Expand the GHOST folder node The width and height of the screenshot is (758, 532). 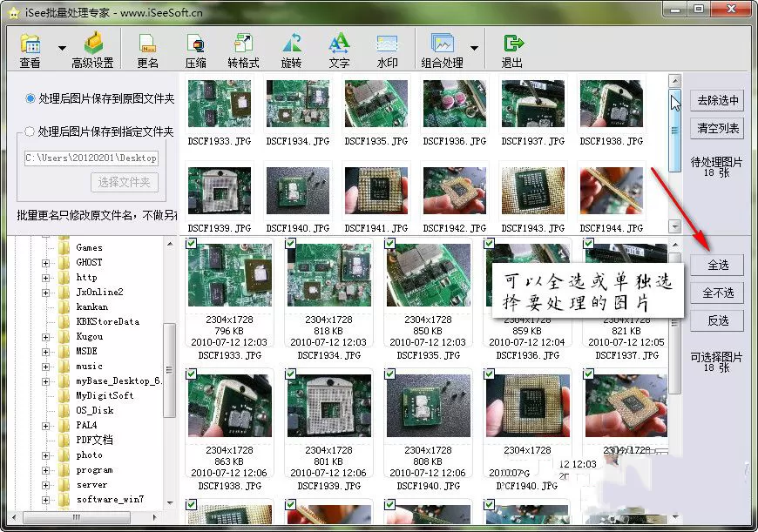(x=45, y=263)
